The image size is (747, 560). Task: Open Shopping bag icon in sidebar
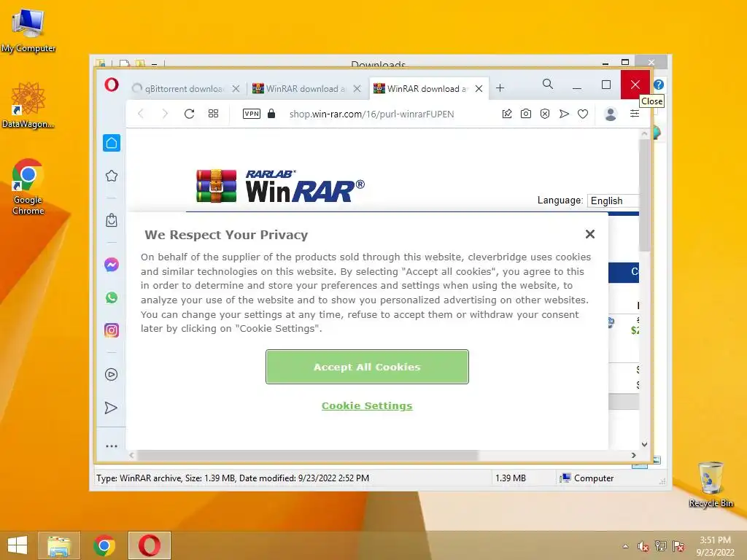pos(112,220)
